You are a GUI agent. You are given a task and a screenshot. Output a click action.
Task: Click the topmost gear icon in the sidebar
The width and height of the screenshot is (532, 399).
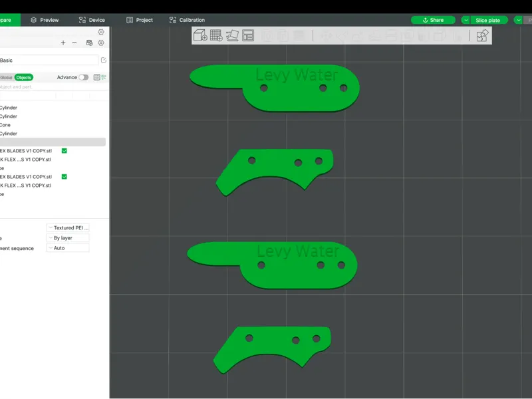click(101, 32)
